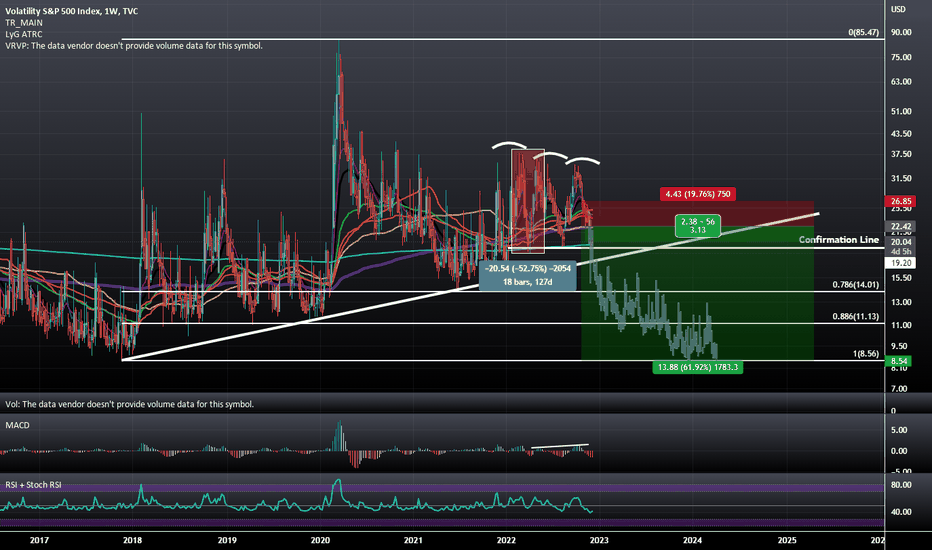The width and height of the screenshot is (932, 550).
Task: Click the 2025 label on time axis
Action: [x=787, y=540]
